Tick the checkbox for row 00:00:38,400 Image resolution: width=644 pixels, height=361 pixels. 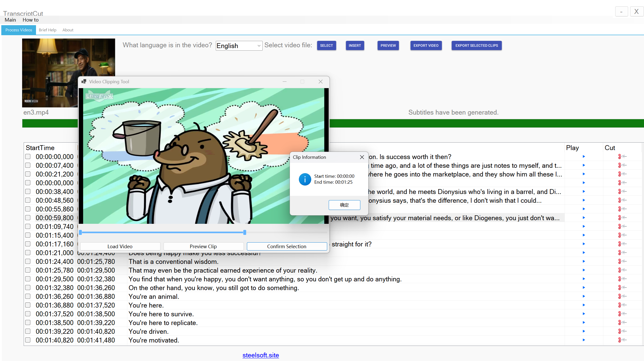28,191
